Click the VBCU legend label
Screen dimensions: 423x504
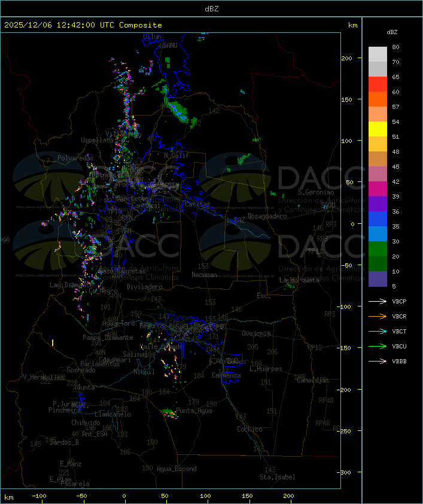coord(399,347)
